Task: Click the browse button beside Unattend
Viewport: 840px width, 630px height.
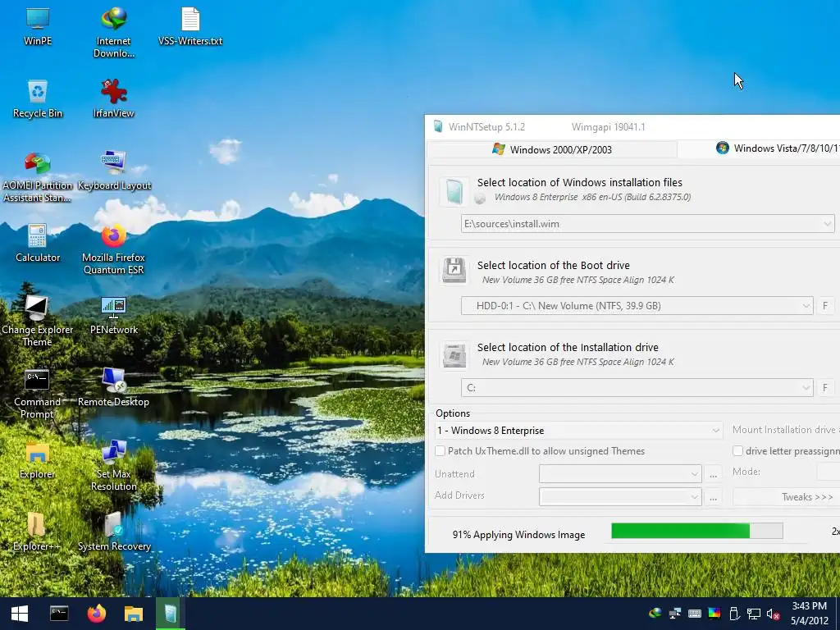Action: [x=713, y=474]
